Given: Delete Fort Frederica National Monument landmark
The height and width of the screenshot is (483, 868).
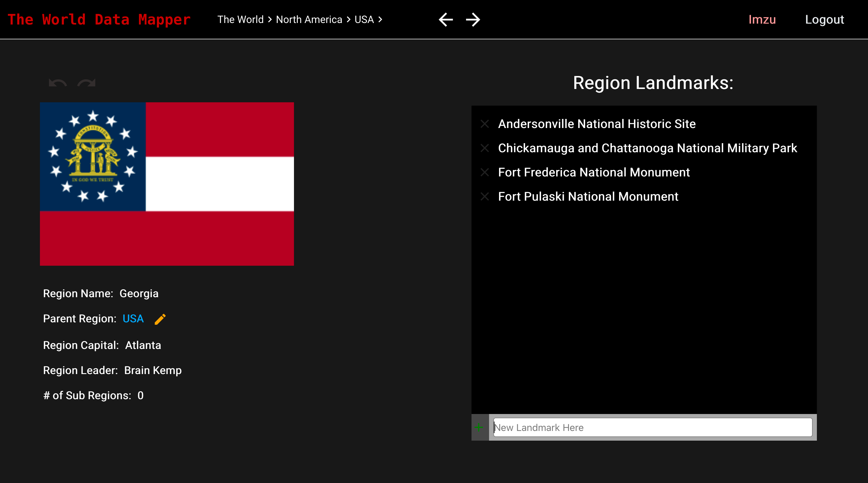Looking at the screenshot, I should tap(485, 172).
